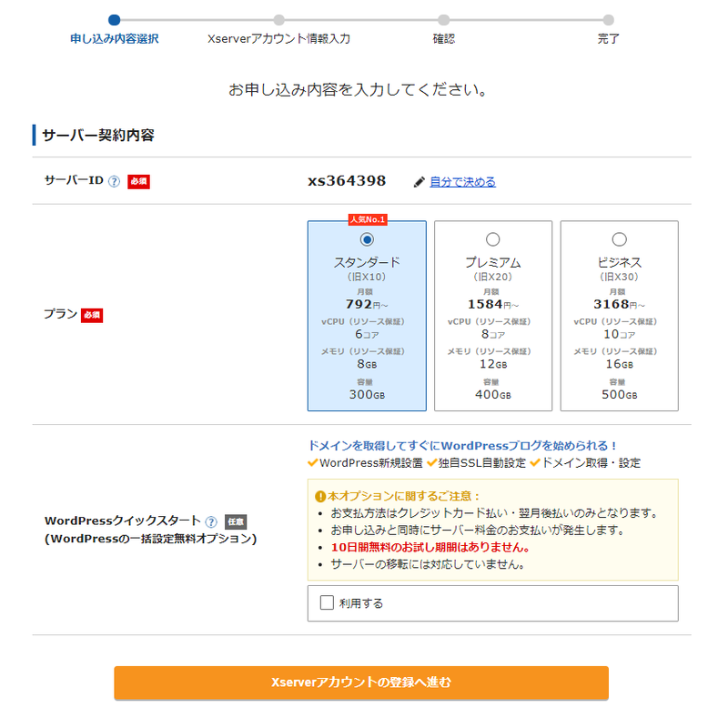Check the 利用する checkbox for WordPress quick start
Viewport: 728px width, 718px height.
tap(327, 602)
